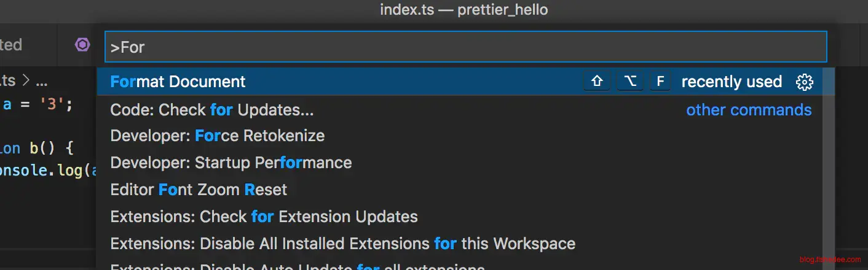Pick Developer: Startup Performance from list
This screenshot has height=270, width=868.
(x=231, y=163)
